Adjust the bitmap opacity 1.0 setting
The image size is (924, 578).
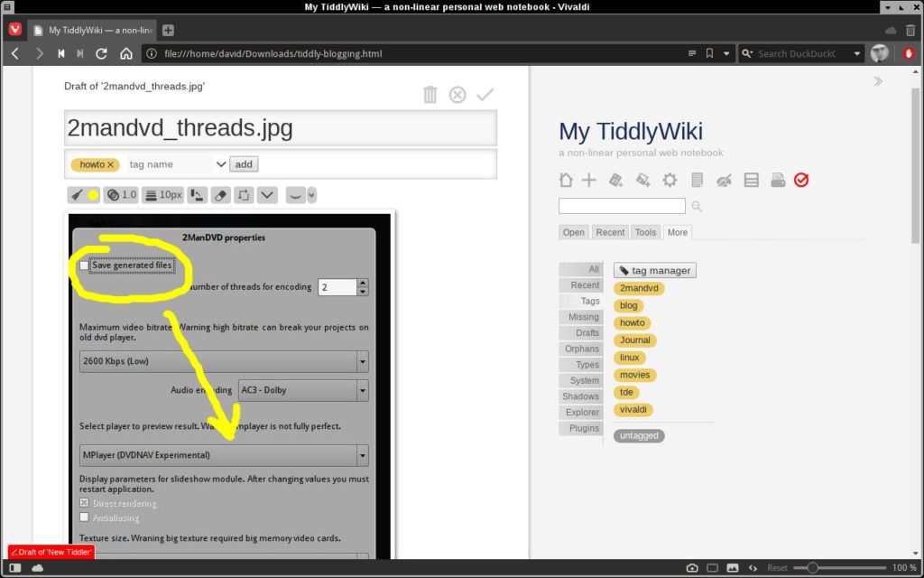coord(121,195)
